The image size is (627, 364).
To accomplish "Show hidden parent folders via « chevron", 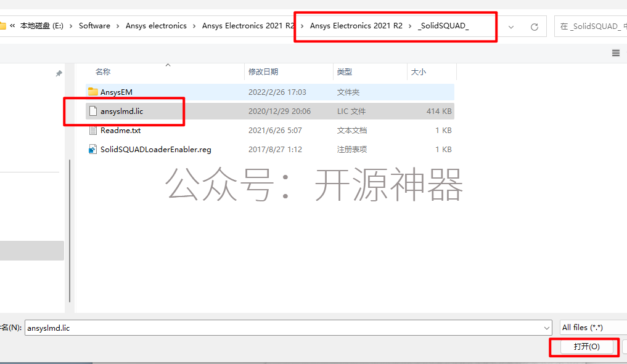I will click(12, 26).
